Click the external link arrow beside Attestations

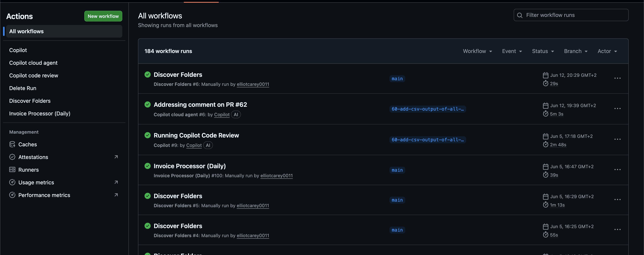(116, 157)
